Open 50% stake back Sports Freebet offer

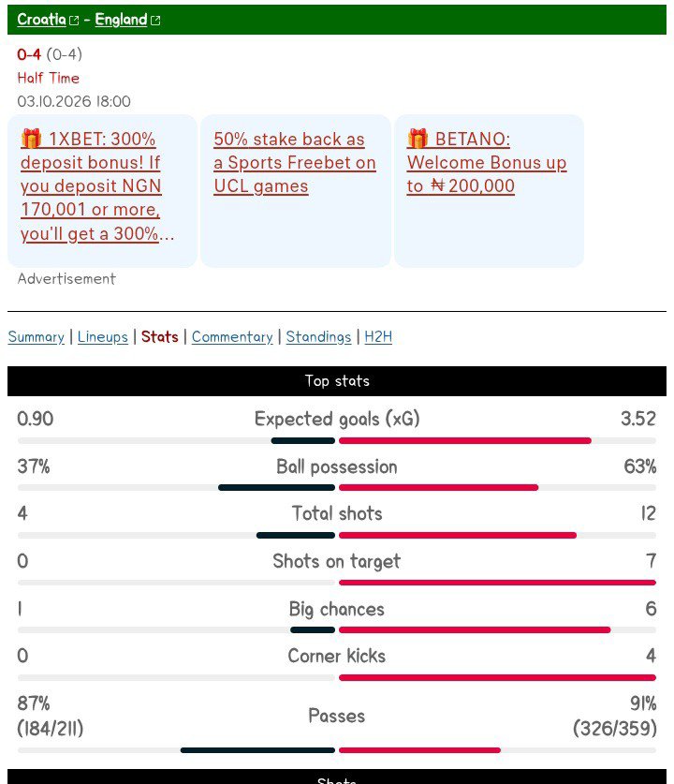point(295,162)
